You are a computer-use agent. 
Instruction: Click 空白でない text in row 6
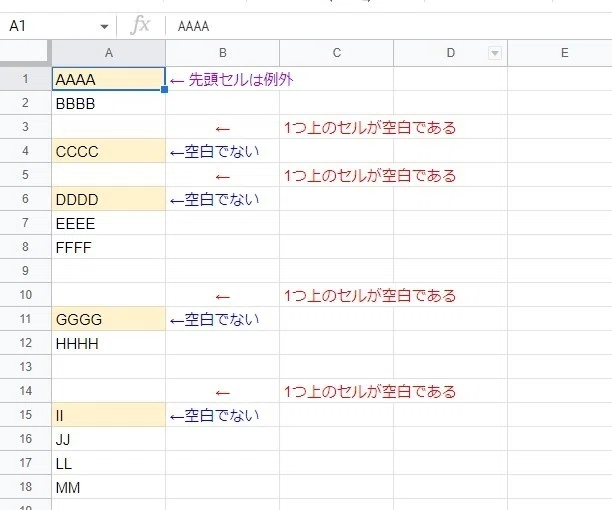pos(222,199)
